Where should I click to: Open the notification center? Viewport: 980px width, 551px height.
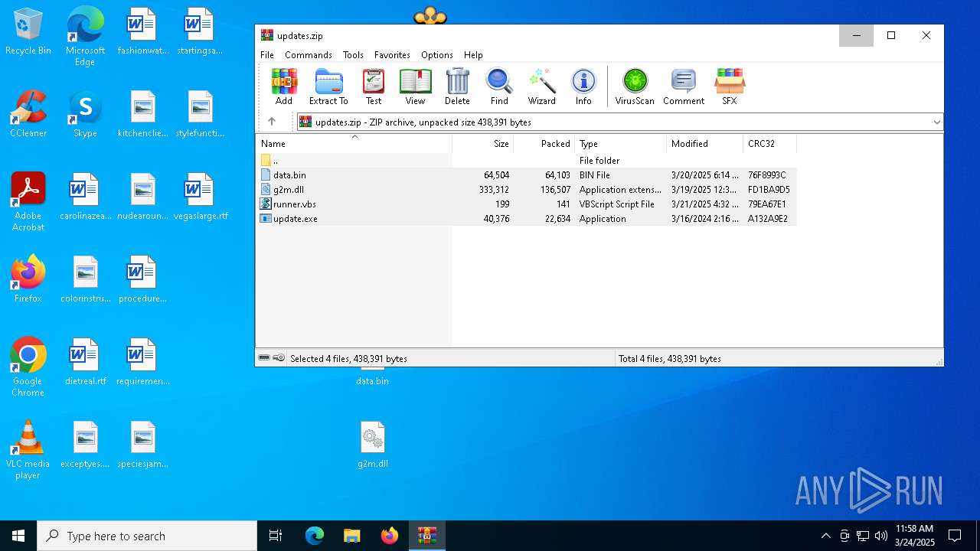[x=955, y=536]
